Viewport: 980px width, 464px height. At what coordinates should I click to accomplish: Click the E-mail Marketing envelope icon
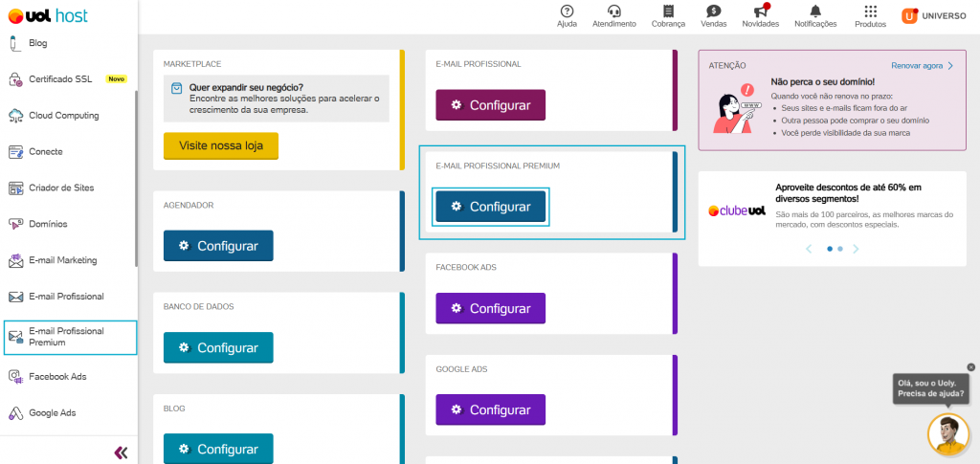tap(15, 260)
